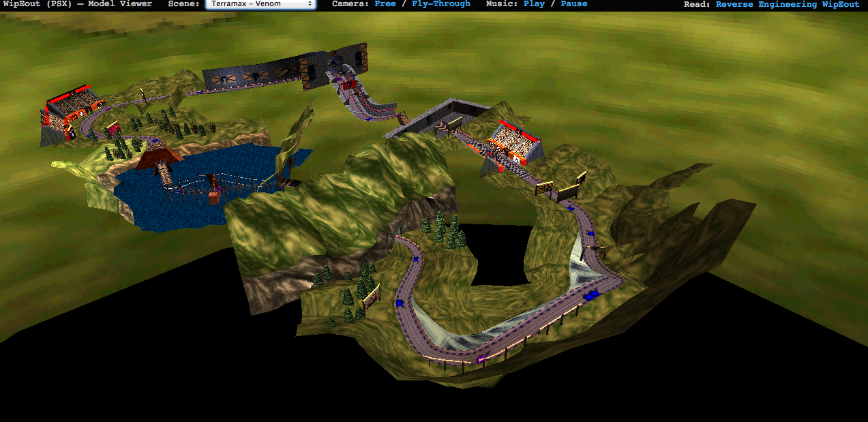Switch camera to Fly-Through mode

pyautogui.click(x=441, y=4)
